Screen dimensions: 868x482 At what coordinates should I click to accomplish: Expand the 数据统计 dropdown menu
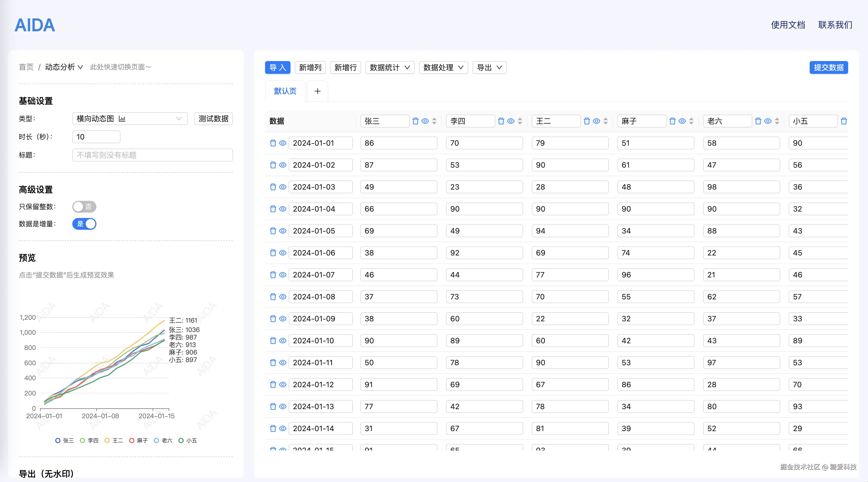(x=390, y=67)
